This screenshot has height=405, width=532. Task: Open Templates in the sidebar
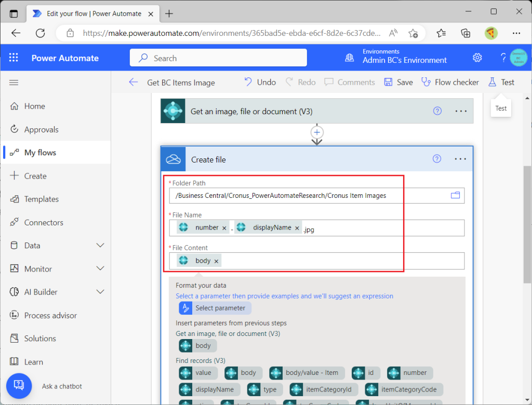(56, 199)
